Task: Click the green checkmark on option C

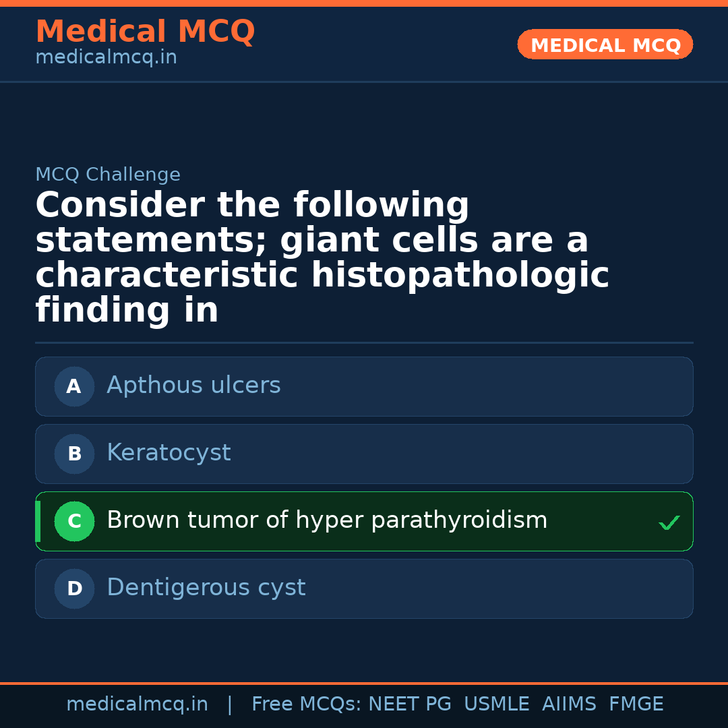Action: click(x=669, y=522)
